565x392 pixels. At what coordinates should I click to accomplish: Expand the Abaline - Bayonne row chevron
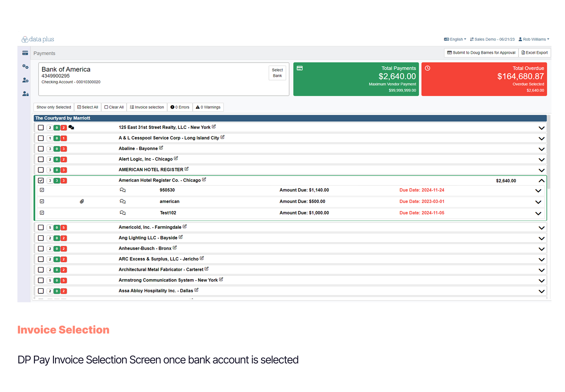(541, 149)
